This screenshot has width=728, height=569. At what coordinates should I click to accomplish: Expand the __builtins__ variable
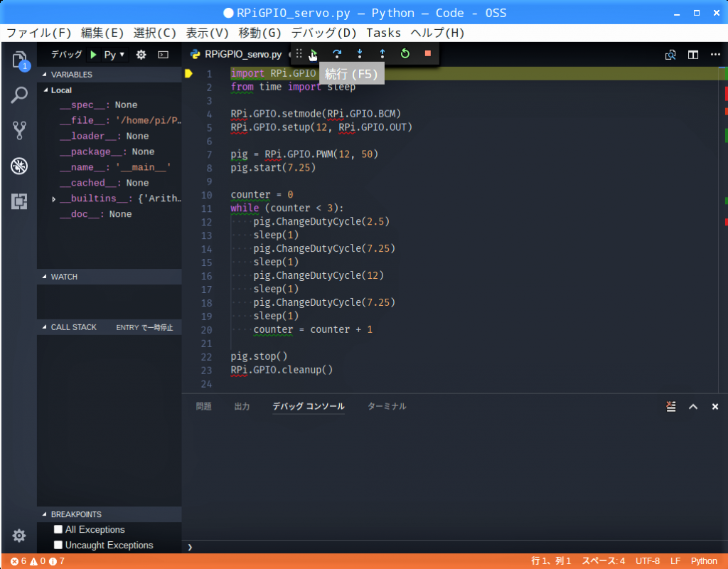point(54,199)
